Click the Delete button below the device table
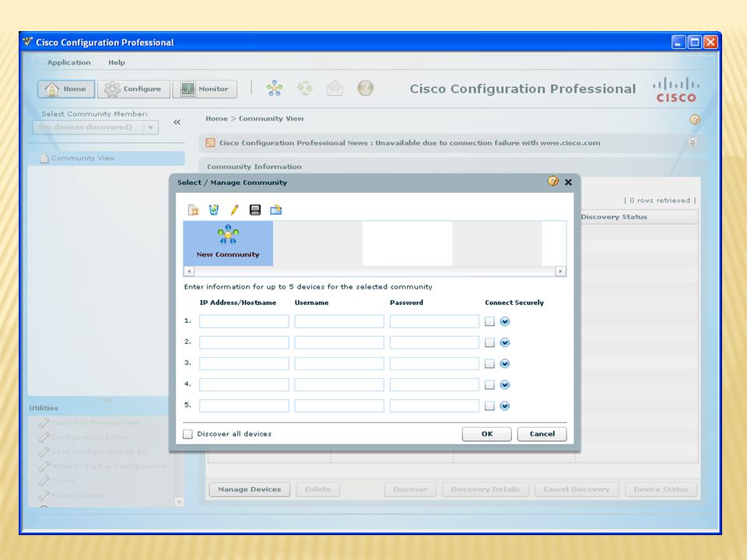Image resolution: width=747 pixels, height=560 pixels. click(317, 489)
